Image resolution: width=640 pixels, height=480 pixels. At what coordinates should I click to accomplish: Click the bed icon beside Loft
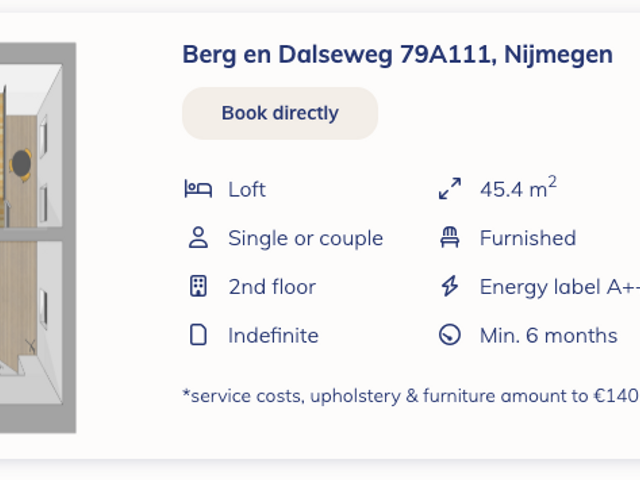(198, 189)
